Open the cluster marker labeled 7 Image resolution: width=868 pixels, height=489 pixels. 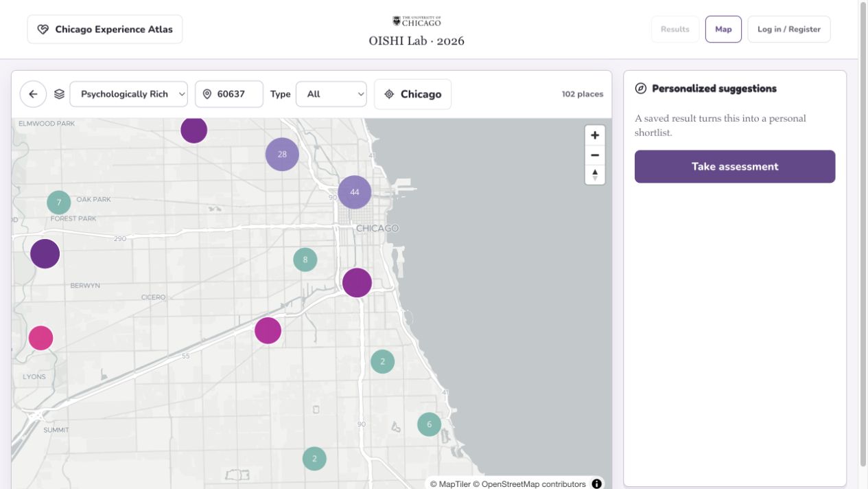coord(59,203)
